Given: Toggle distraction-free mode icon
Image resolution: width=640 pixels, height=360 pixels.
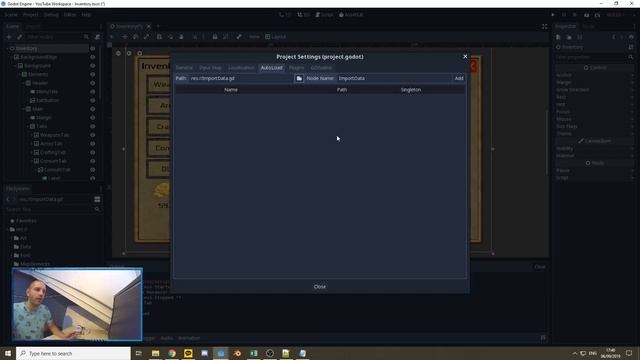Looking at the screenshot, I should coord(544,27).
